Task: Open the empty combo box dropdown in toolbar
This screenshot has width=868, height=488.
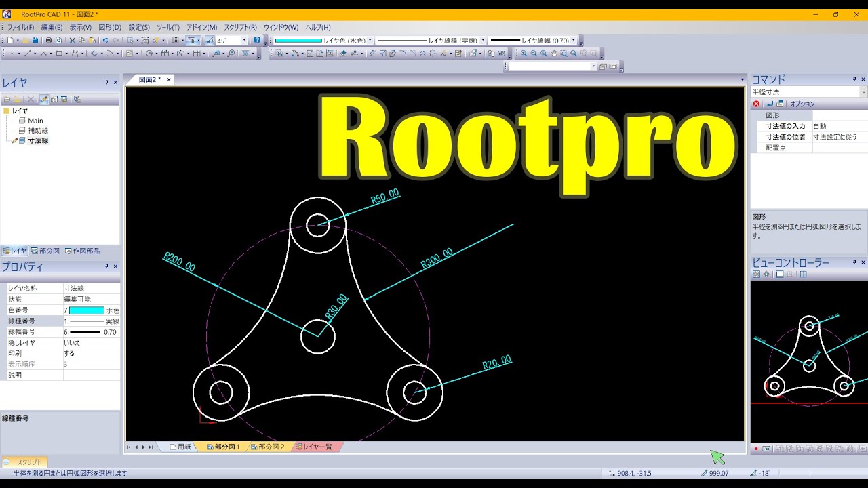Action: coord(594,66)
